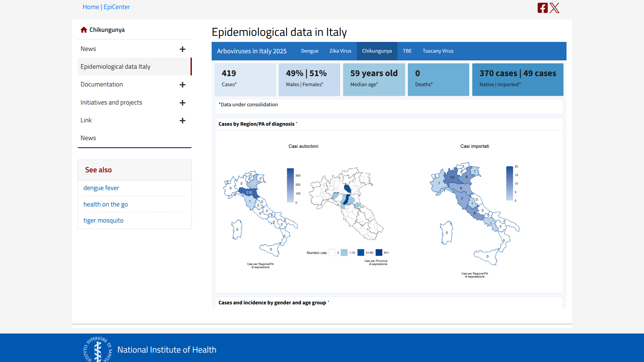Open the dengue fever link

point(101,188)
